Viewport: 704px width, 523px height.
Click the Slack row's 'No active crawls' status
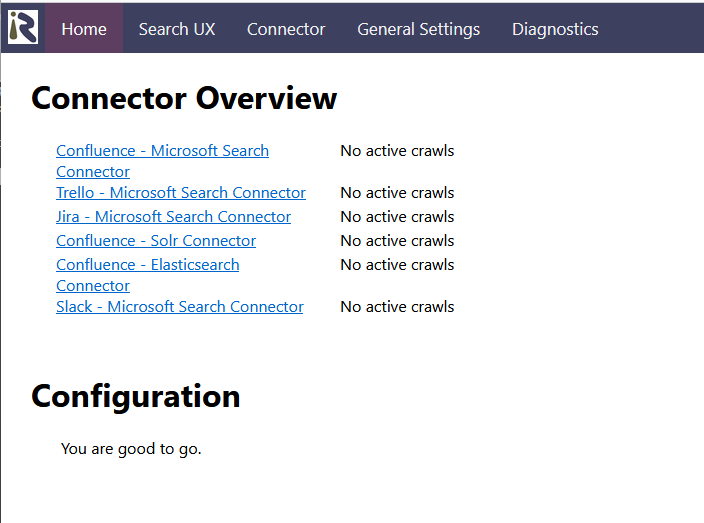[x=397, y=307]
